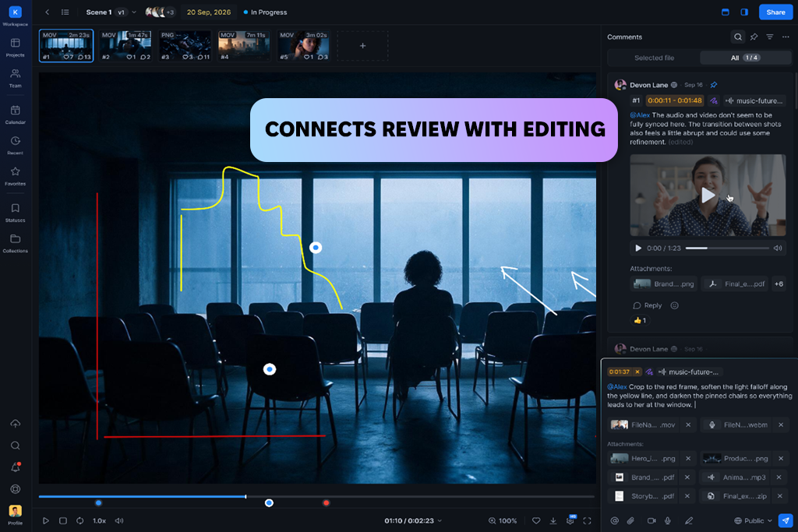Seek on the main video progress bar
Image resolution: width=798 pixels, height=532 pixels.
316,496
